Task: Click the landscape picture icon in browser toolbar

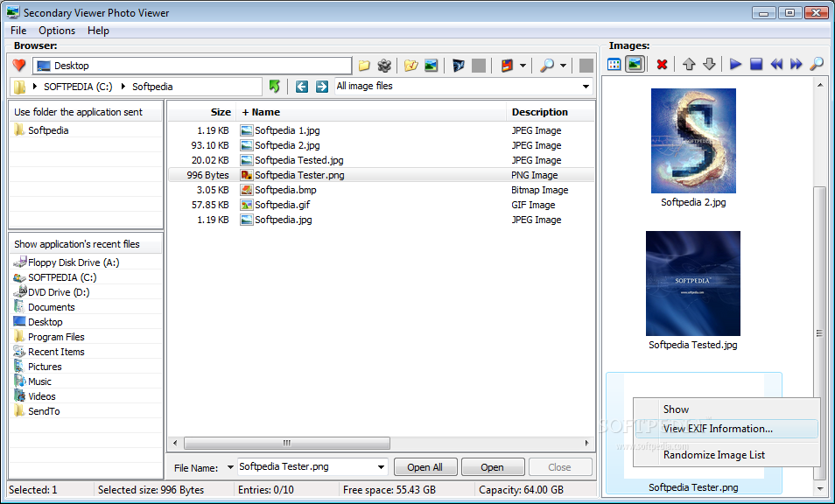Action: pos(431,66)
